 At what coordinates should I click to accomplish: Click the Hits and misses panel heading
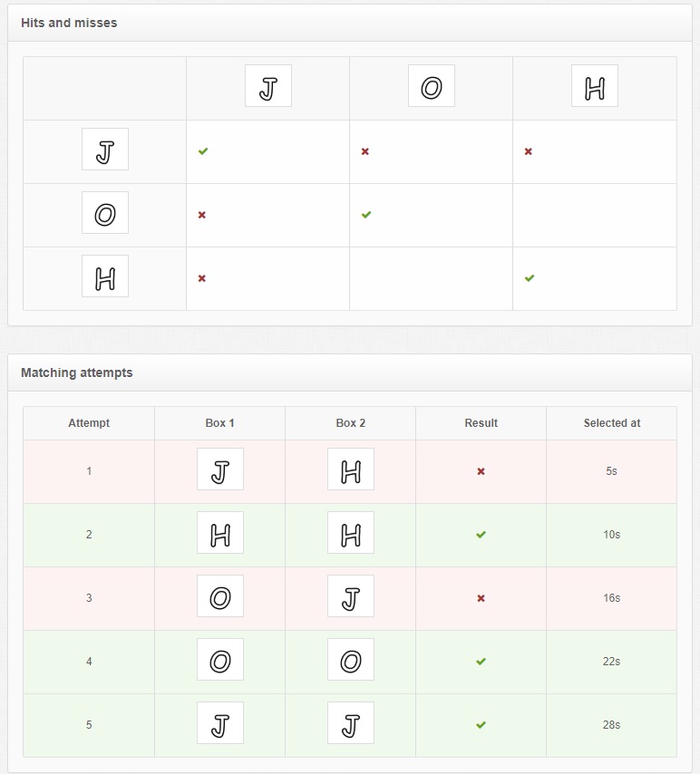click(x=69, y=23)
